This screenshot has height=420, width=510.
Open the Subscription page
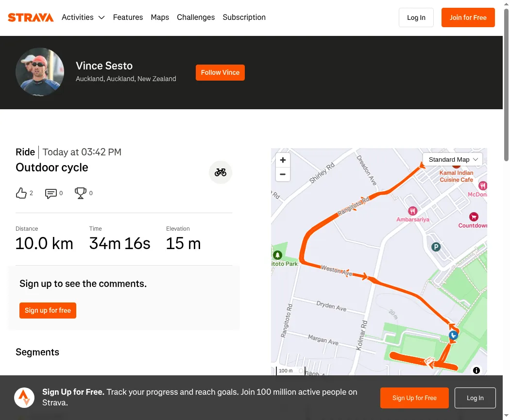[244, 17]
